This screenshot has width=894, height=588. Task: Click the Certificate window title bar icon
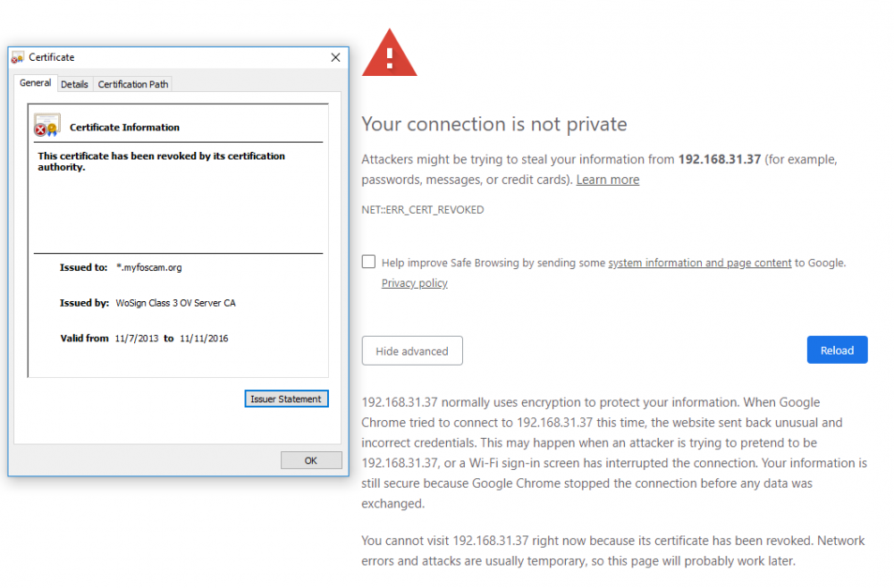click(x=18, y=57)
